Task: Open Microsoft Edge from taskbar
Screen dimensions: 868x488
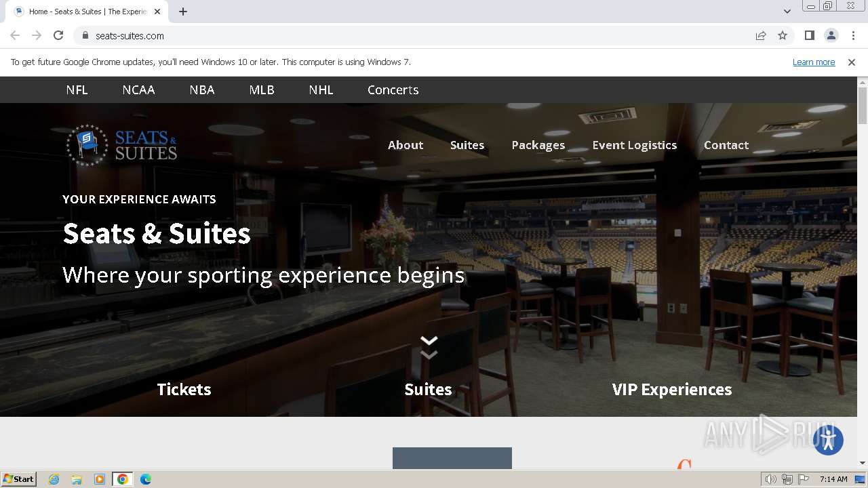Action: pyautogui.click(x=145, y=479)
